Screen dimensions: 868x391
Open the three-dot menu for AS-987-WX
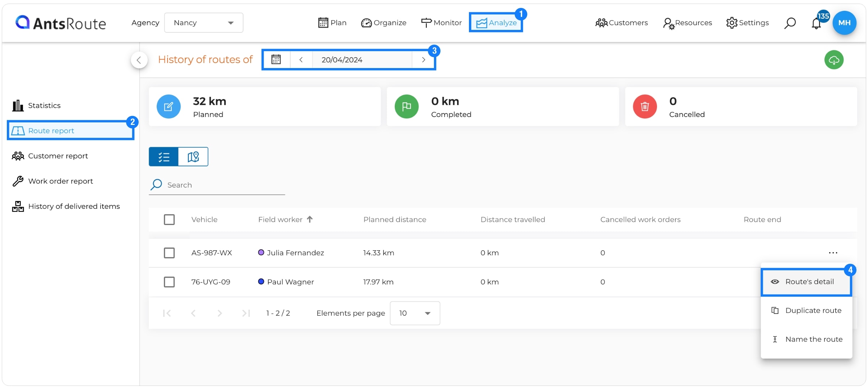pyautogui.click(x=833, y=253)
